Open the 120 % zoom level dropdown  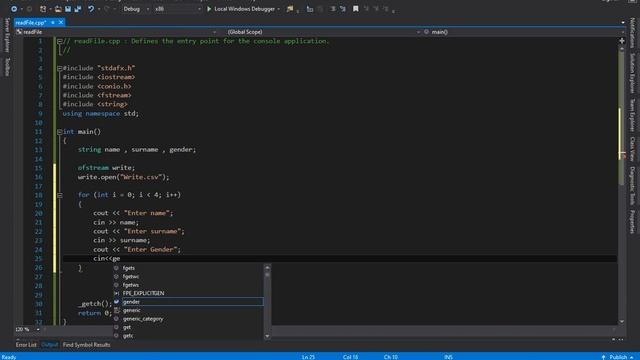(x=38, y=329)
